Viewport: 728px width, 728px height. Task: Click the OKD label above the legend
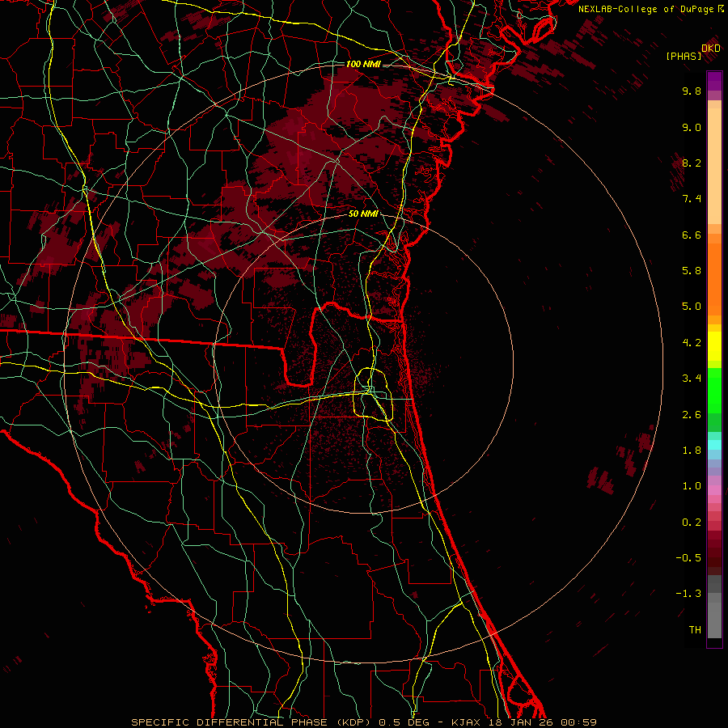[711, 49]
